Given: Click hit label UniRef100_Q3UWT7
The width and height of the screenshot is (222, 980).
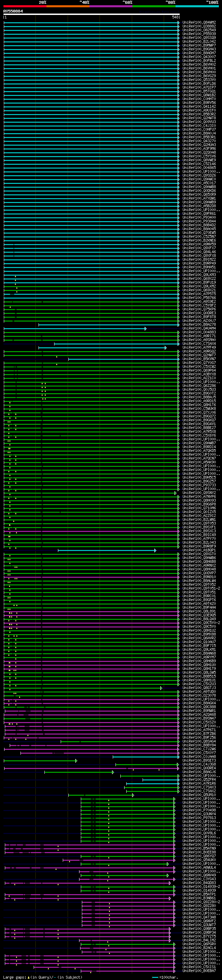Looking at the screenshot, I should pos(199,924).
